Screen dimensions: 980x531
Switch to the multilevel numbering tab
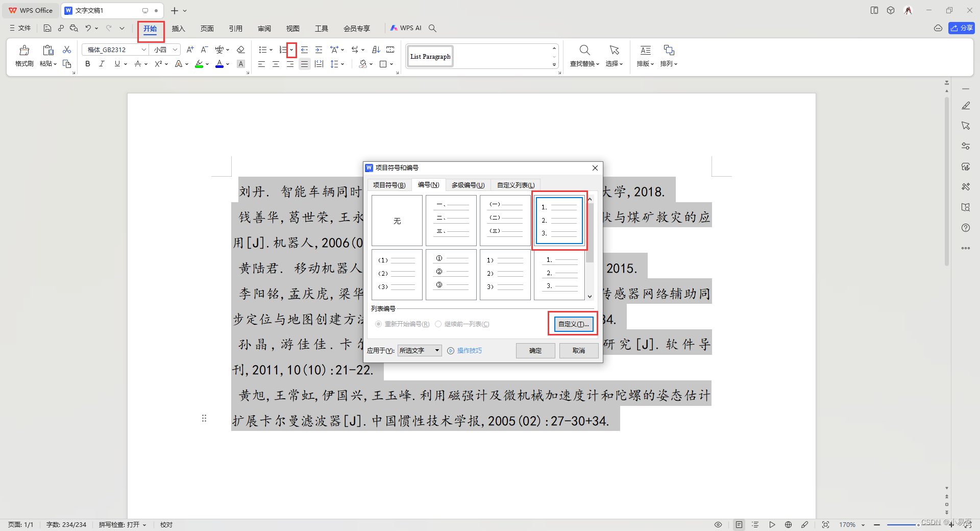pos(468,185)
